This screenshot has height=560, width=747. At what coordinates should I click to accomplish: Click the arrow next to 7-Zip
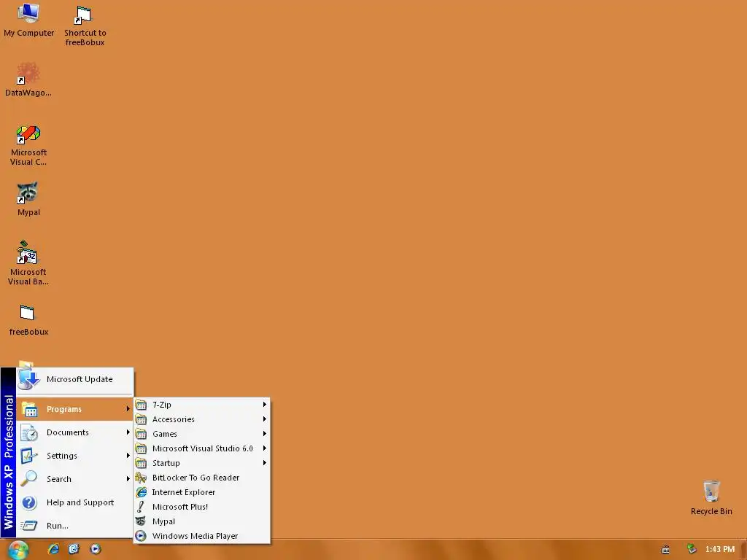264,404
